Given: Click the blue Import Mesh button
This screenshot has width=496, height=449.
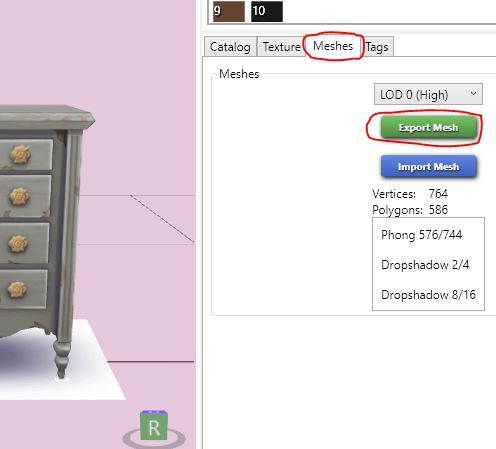Looking at the screenshot, I should pyautogui.click(x=429, y=166).
